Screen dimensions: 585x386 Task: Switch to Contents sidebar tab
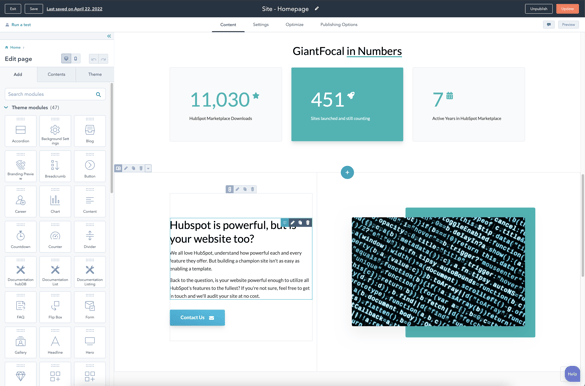(x=56, y=74)
